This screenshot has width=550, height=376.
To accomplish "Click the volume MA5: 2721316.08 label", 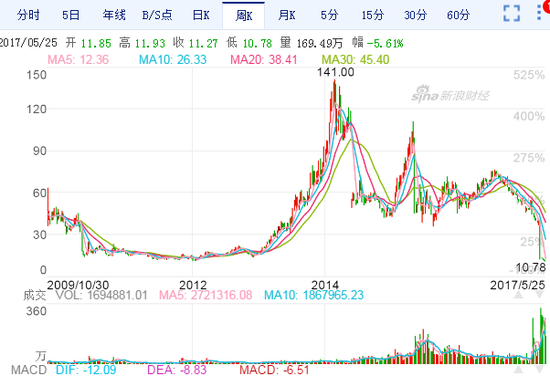I will coord(206,295).
